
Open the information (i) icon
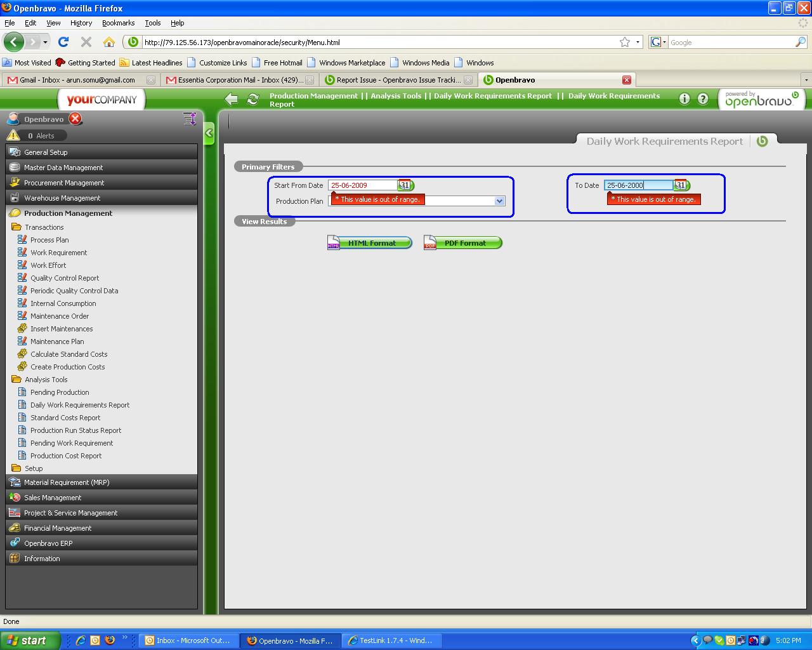[x=684, y=98]
